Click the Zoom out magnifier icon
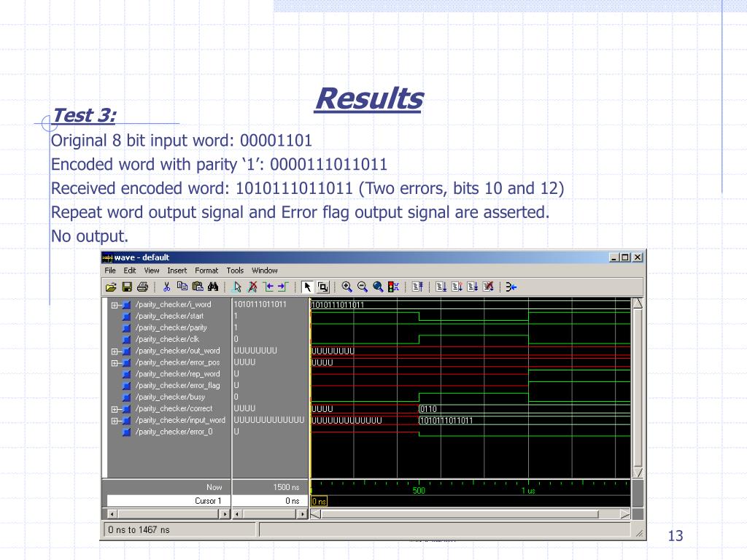 coord(363,287)
